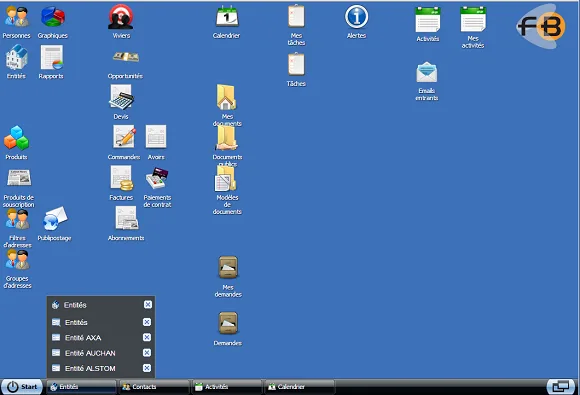Select Entité AXA in the popup list
Viewport: 580px width, 395px height.
(94, 338)
